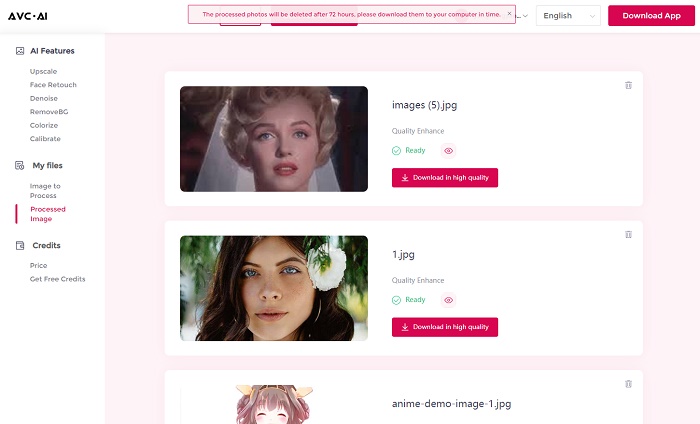The height and width of the screenshot is (424, 700).
Task: Delete anime-demo-image-1.jpg with trash icon
Action: [x=628, y=384]
